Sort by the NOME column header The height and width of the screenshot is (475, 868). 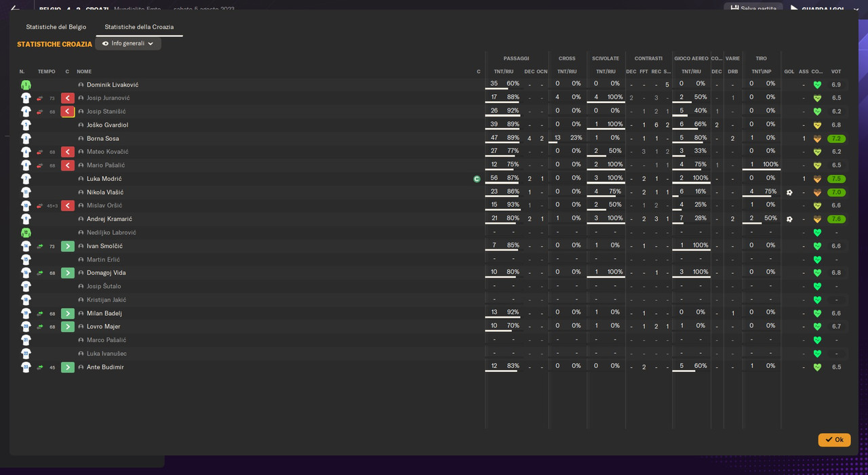coord(84,72)
